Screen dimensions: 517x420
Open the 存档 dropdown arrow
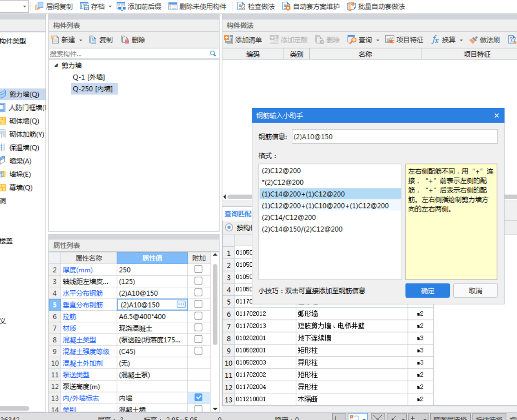coord(110,7)
